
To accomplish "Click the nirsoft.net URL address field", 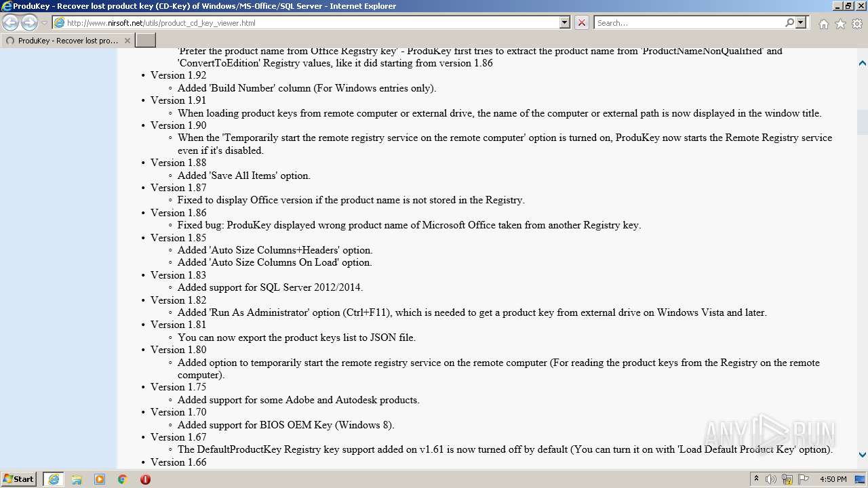I will pyautogui.click(x=305, y=23).
